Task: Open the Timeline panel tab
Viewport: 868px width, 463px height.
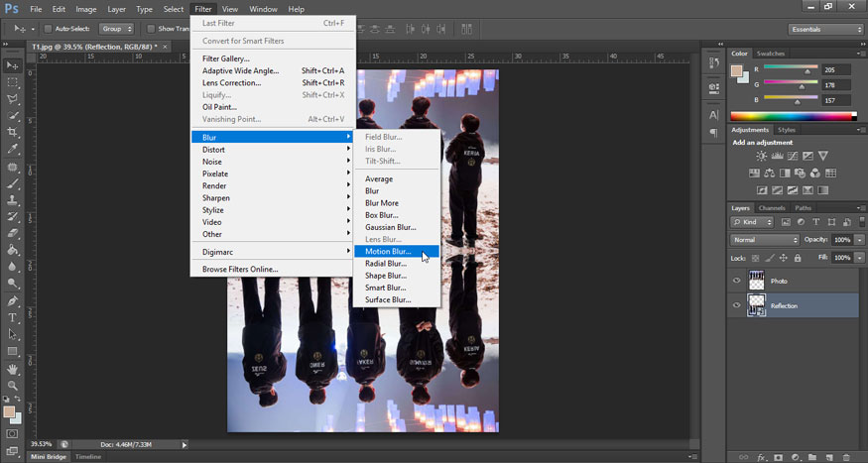Action: coord(88,457)
